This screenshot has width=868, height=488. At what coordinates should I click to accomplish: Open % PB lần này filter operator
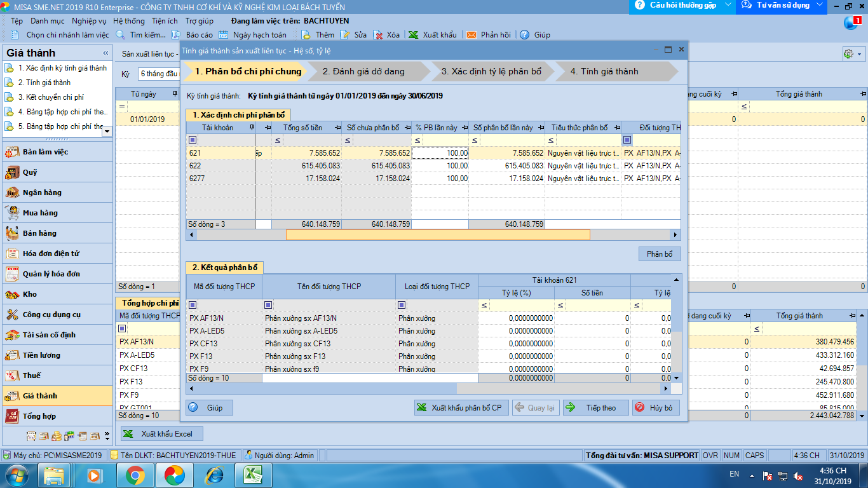[417, 140]
